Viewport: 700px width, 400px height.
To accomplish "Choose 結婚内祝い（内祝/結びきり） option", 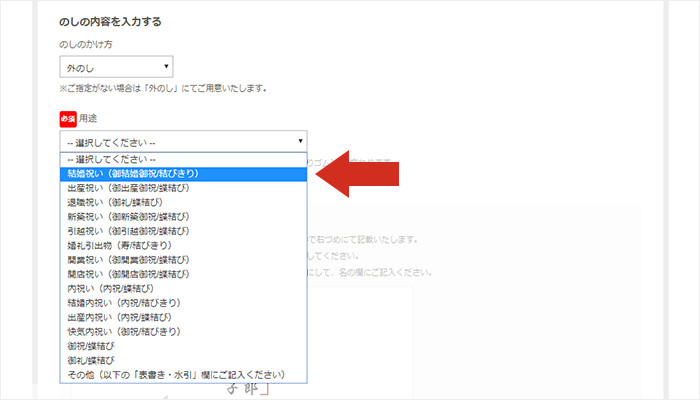I will click(x=183, y=303).
